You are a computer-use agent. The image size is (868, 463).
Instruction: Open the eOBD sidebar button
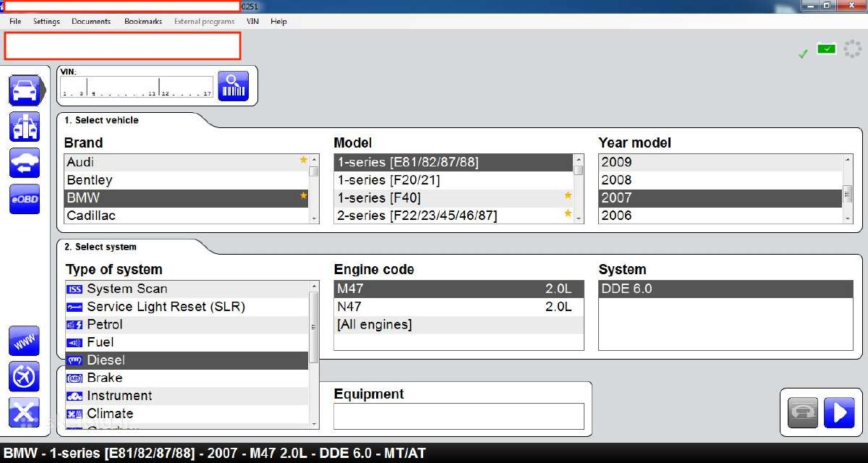click(25, 199)
